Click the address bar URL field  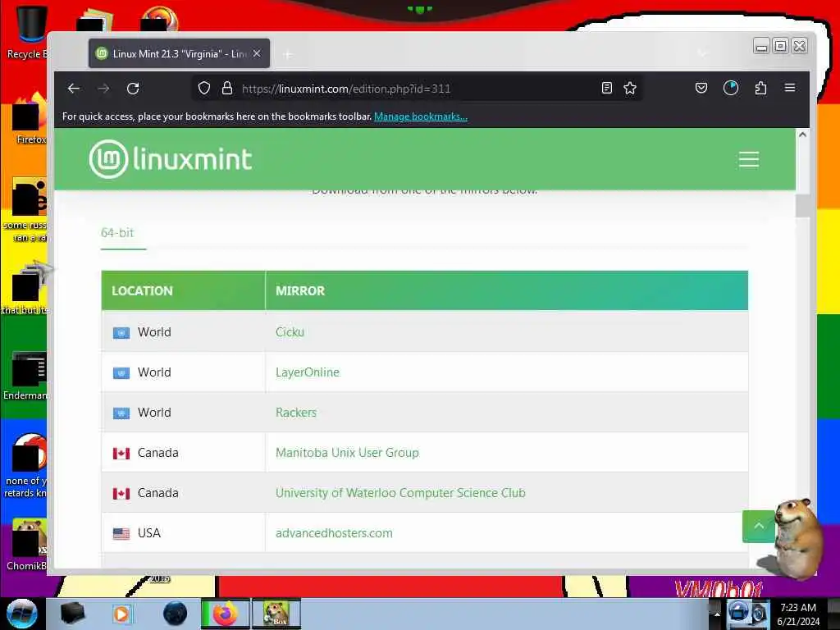418,89
